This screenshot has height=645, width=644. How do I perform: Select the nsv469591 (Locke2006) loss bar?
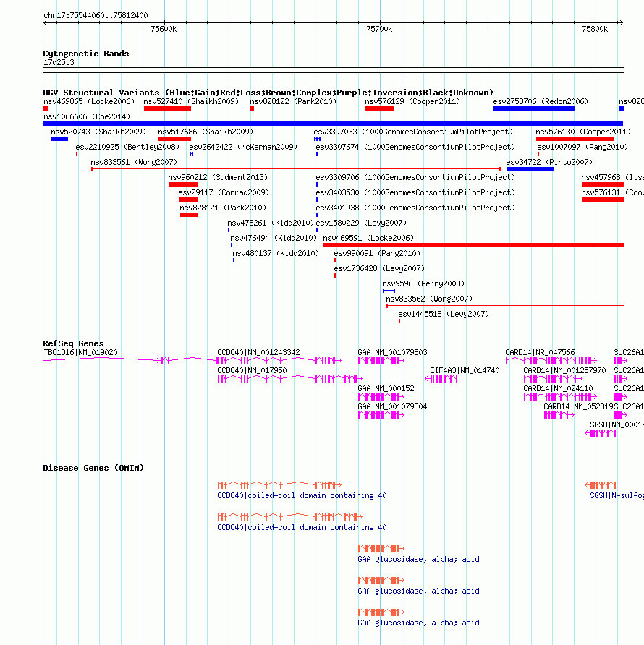point(473,245)
